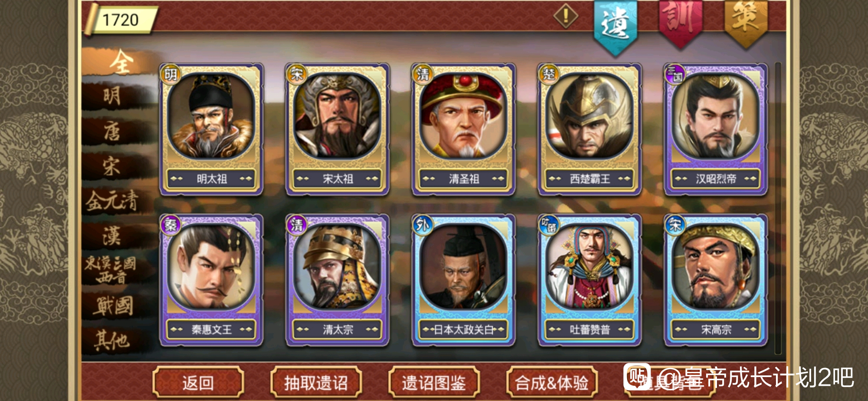The image size is (868, 401).
Task: Select the red 训 banner icon
Action: tap(680, 23)
